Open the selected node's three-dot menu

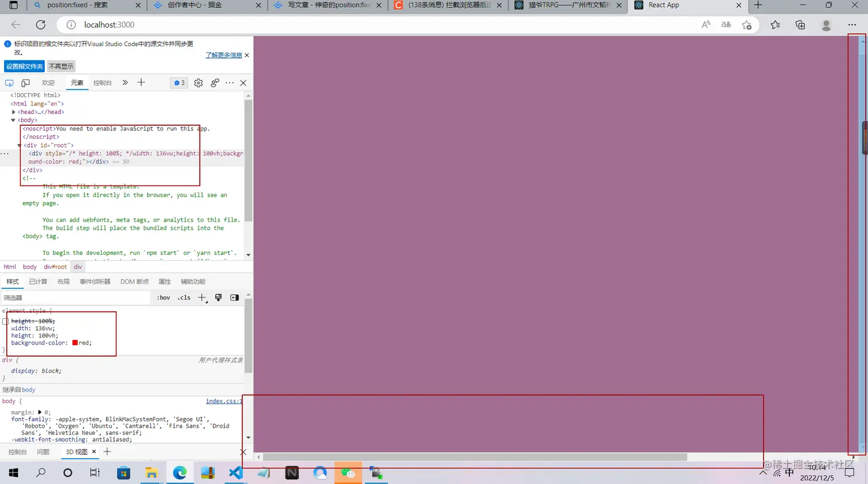click(5, 153)
